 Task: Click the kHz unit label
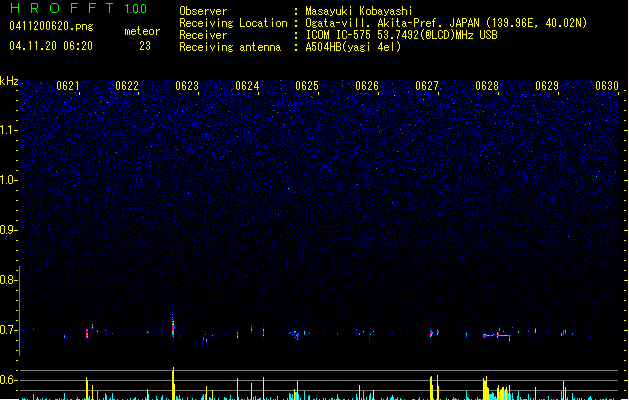[x=9, y=81]
